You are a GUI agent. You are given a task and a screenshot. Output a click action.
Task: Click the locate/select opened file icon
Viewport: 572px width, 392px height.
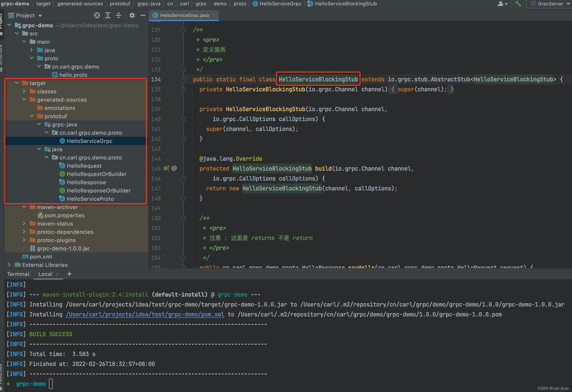pyautogui.click(x=97, y=15)
